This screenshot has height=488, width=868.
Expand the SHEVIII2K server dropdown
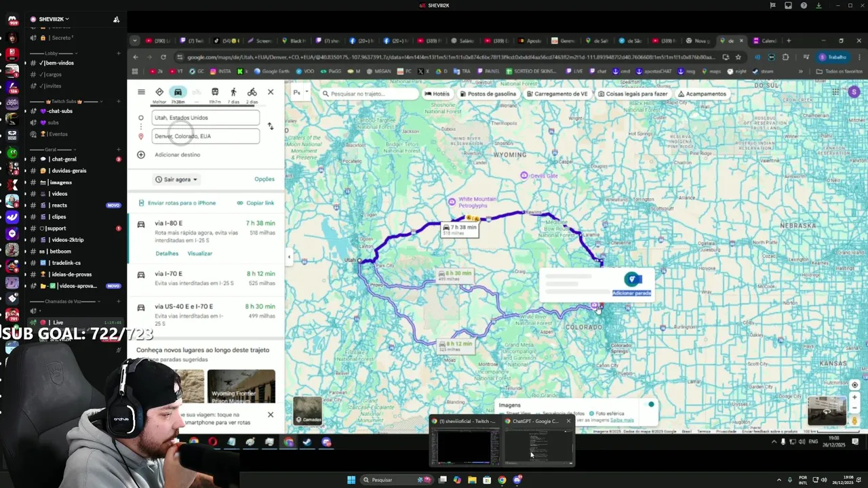tap(53, 19)
